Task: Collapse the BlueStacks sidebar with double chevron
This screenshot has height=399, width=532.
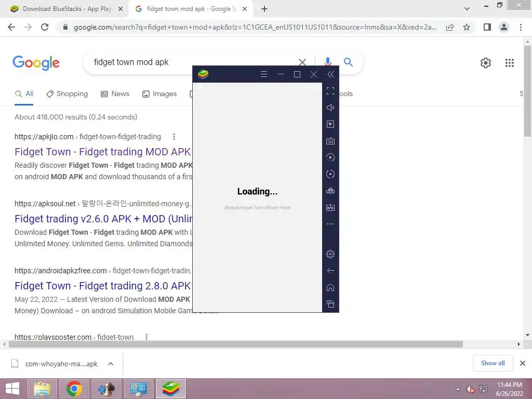Action: pyautogui.click(x=330, y=74)
